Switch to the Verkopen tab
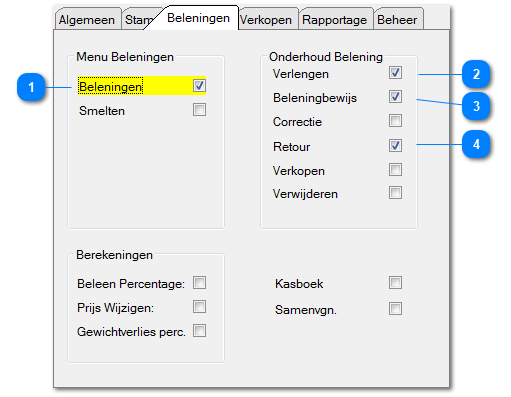The height and width of the screenshot is (397, 511). pyautogui.click(x=266, y=20)
